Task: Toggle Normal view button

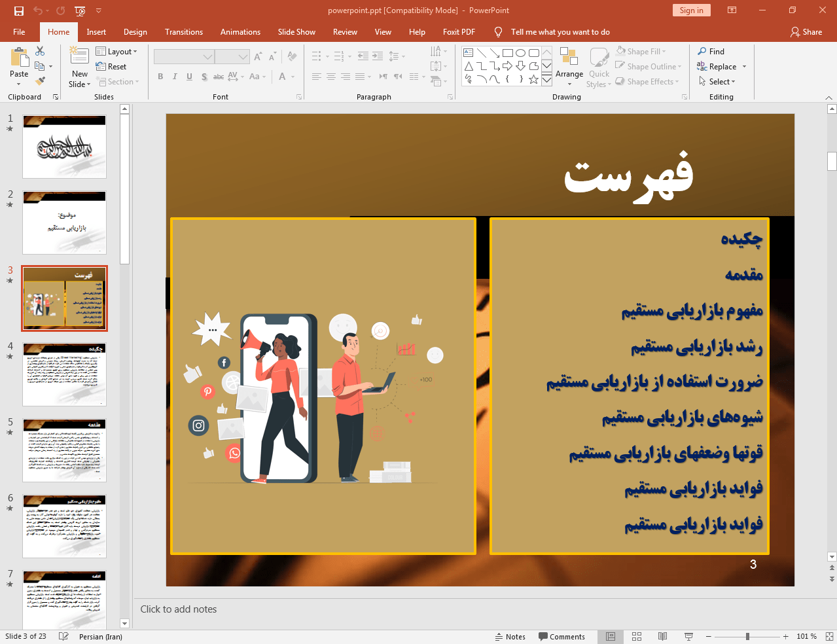Action: [x=611, y=636]
